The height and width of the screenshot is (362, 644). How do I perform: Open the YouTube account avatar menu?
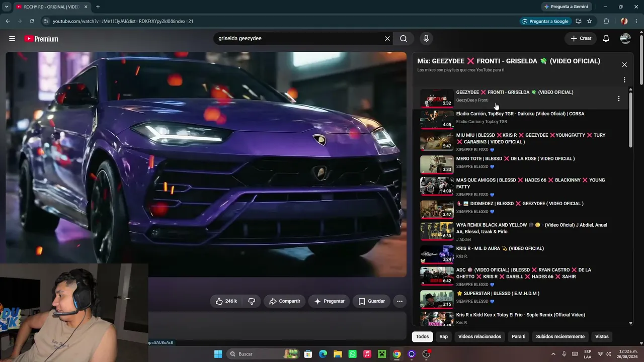click(625, 39)
